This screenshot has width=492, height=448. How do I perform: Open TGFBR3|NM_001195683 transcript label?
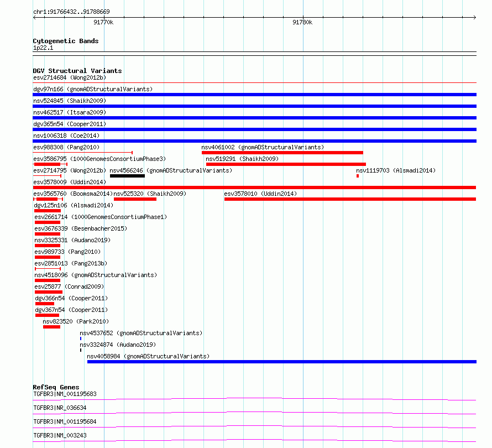[x=65, y=394]
